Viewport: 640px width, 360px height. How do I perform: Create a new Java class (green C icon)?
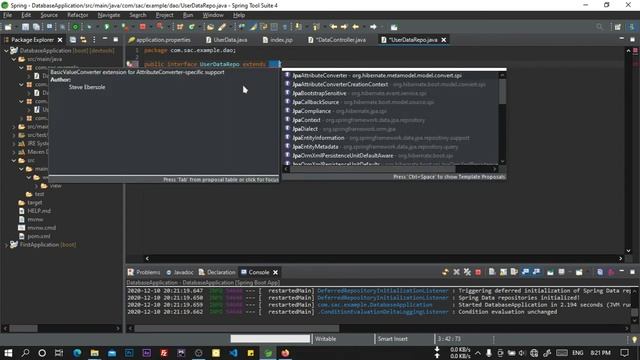(191, 27)
